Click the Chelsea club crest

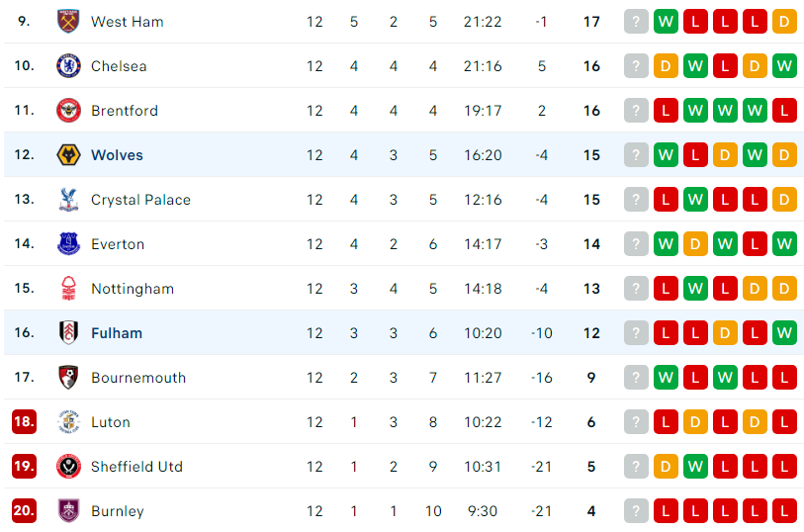tap(68, 66)
